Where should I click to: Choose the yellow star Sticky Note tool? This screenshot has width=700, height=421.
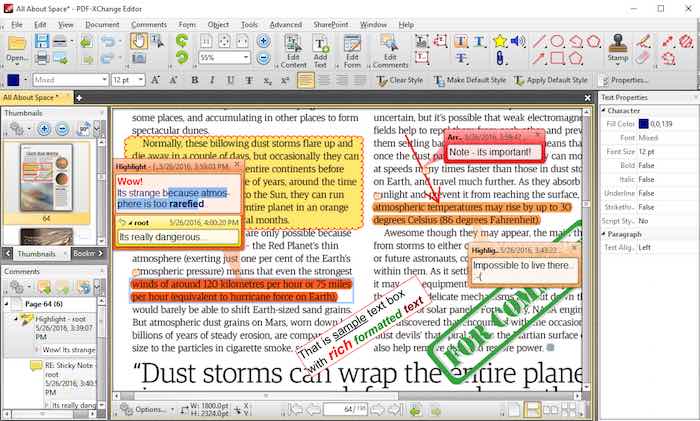tap(500, 42)
